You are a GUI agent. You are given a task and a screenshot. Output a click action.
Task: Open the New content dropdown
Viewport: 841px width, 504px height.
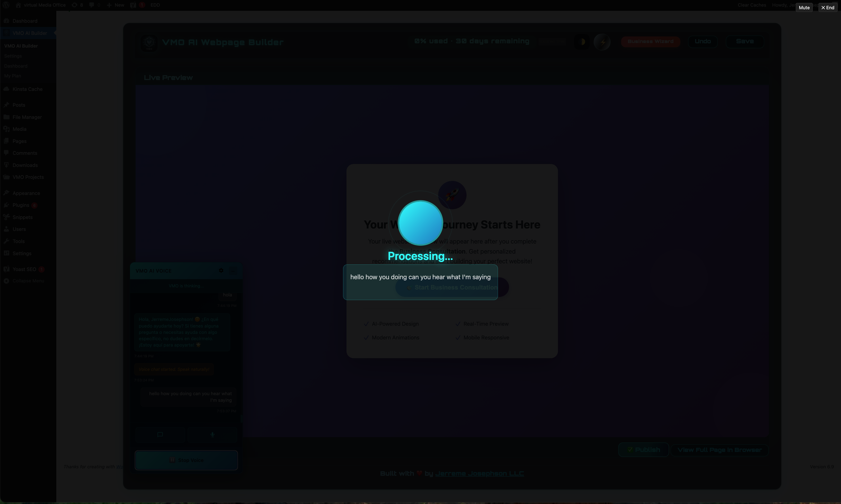[x=115, y=5]
